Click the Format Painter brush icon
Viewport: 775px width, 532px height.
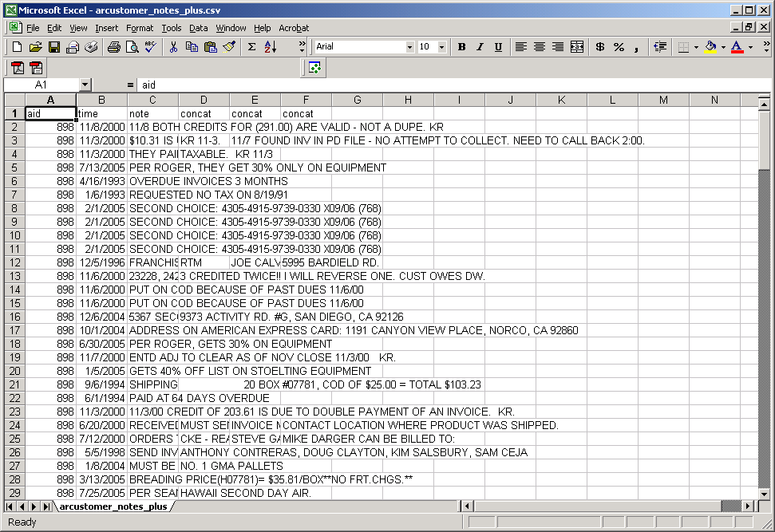pos(229,47)
